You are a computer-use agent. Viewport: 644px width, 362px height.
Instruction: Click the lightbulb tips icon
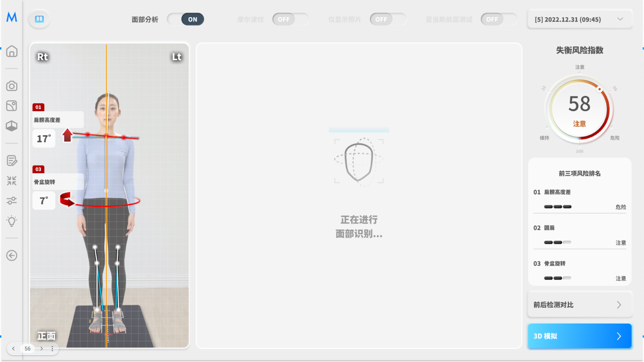click(x=12, y=221)
